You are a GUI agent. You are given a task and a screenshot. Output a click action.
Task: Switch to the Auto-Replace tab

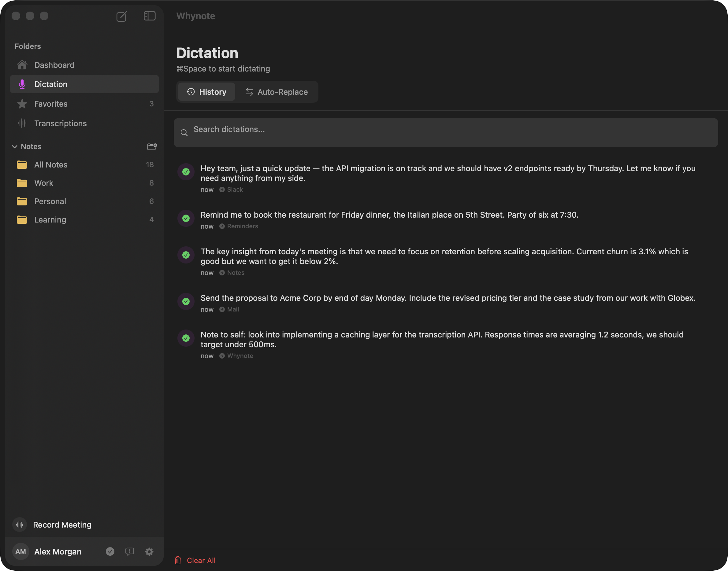[x=277, y=92]
